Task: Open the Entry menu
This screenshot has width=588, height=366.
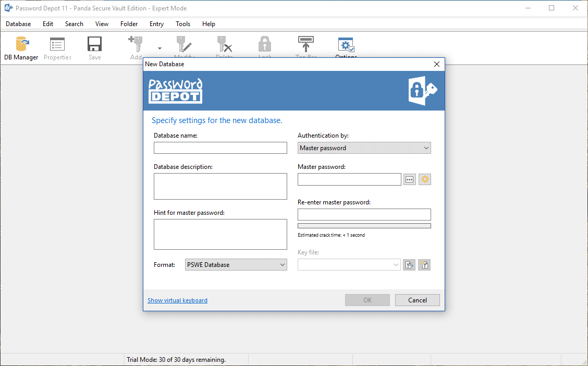Action: [156, 24]
